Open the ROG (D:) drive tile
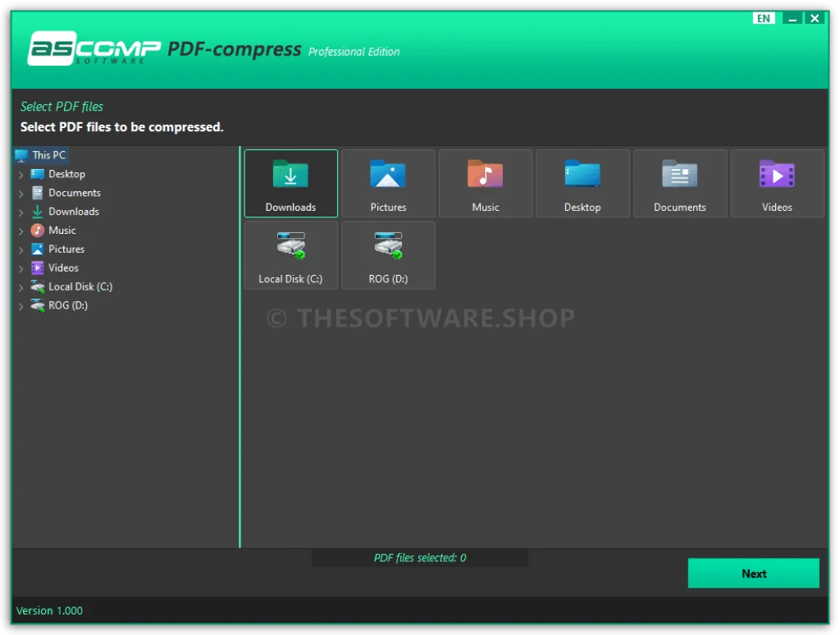 pyautogui.click(x=388, y=255)
